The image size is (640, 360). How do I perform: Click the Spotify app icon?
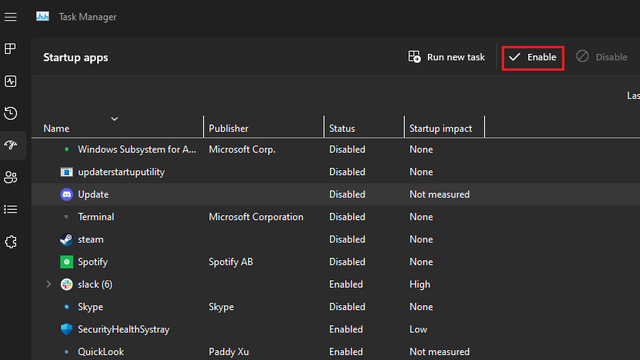tap(67, 262)
